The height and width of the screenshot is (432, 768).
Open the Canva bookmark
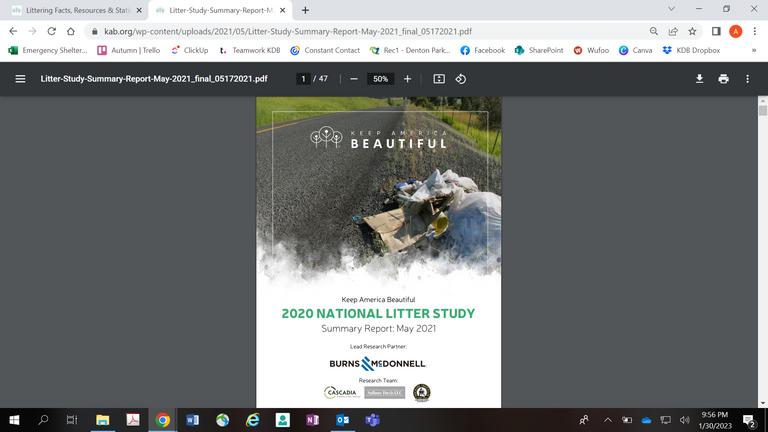635,50
